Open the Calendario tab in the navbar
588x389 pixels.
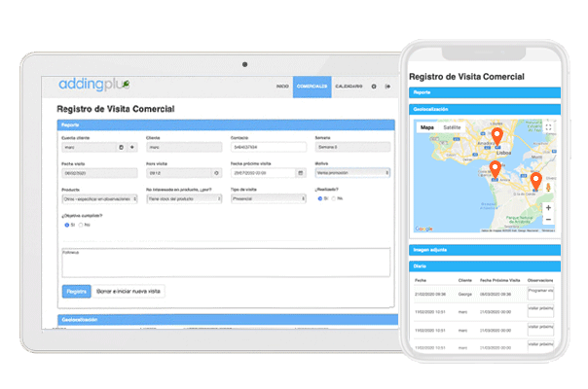point(349,87)
